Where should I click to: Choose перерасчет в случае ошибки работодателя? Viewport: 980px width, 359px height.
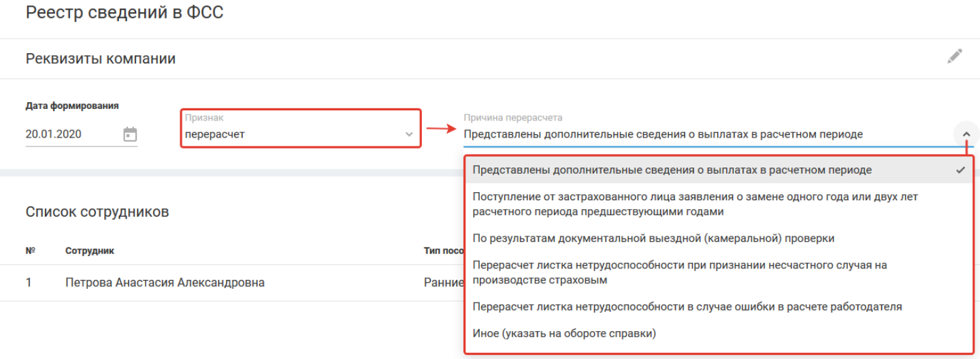pyautogui.click(x=687, y=307)
